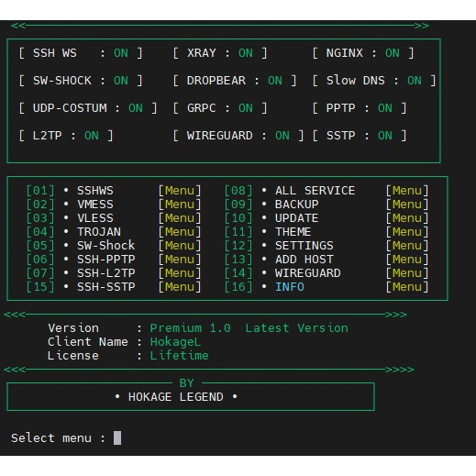
Task: Click the [11] option number
Action: (238, 232)
